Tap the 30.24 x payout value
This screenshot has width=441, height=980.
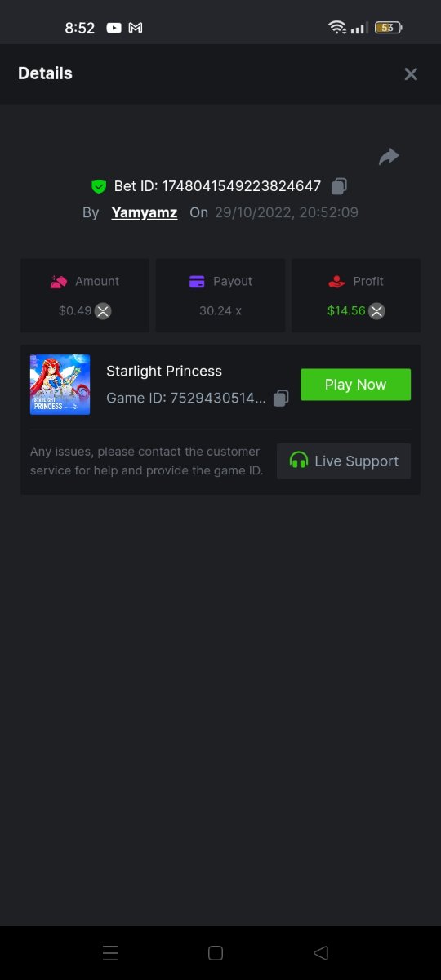220,310
